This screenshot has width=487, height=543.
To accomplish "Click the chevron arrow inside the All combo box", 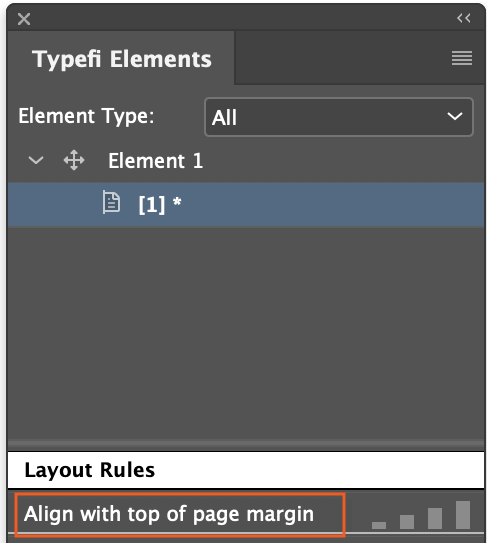I will click(455, 116).
